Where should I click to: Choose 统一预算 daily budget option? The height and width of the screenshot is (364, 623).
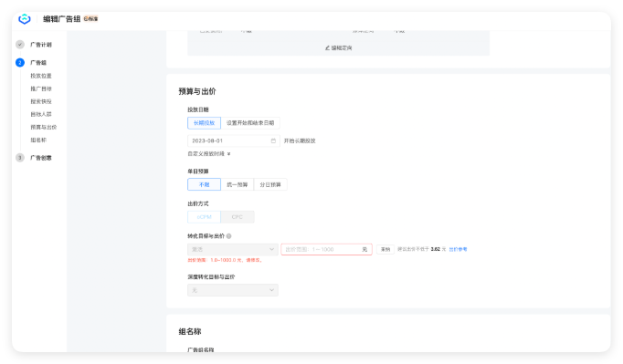tap(238, 184)
